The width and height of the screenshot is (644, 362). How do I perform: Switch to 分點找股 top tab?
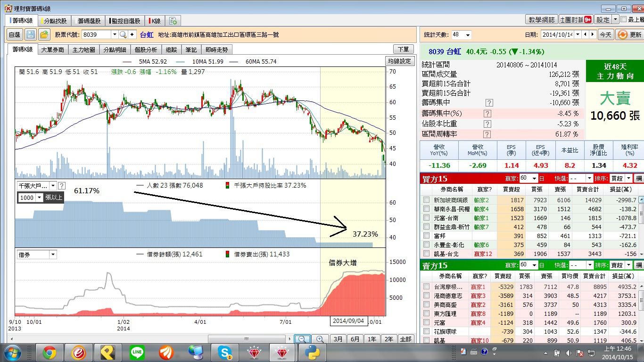54,21
